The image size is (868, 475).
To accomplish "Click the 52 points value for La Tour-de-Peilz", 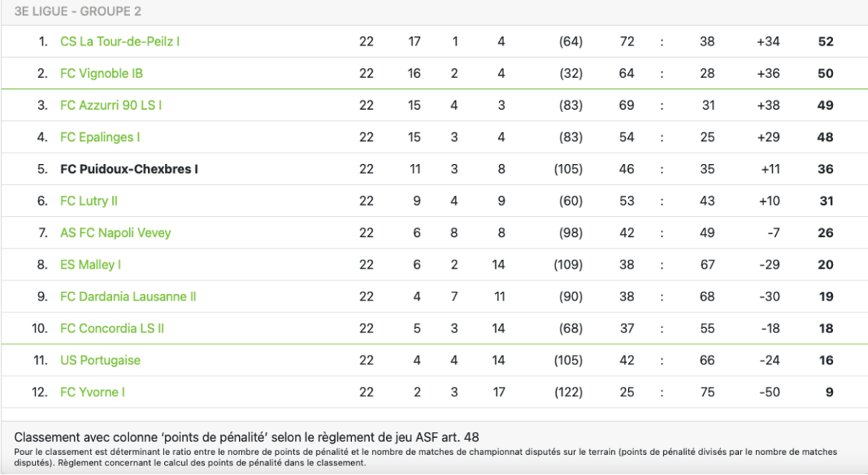I will click(x=826, y=42).
